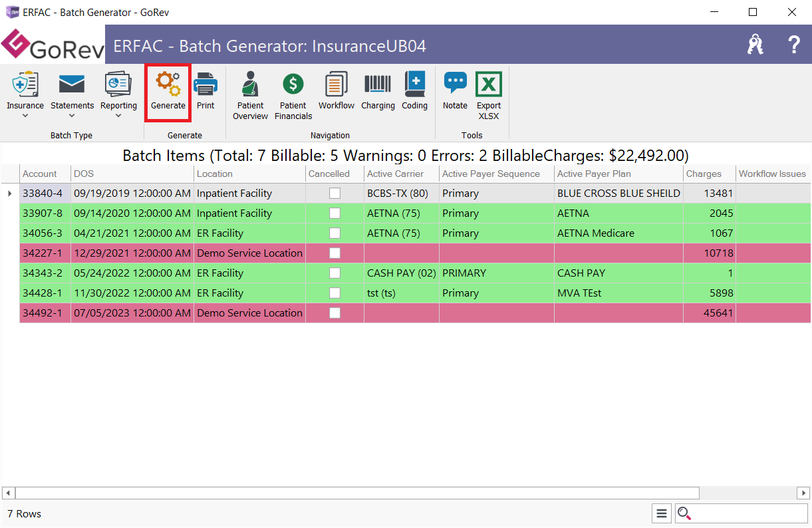The image size is (812, 528).
Task: Click the BLUE CROSS BLUE SHEILD plan cell
Action: coord(618,194)
